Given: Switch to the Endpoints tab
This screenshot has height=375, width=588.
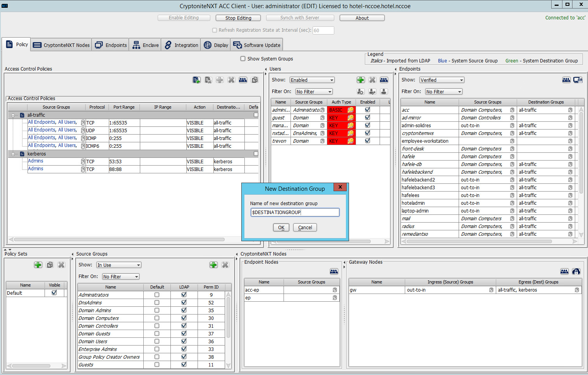Looking at the screenshot, I should click(111, 45).
